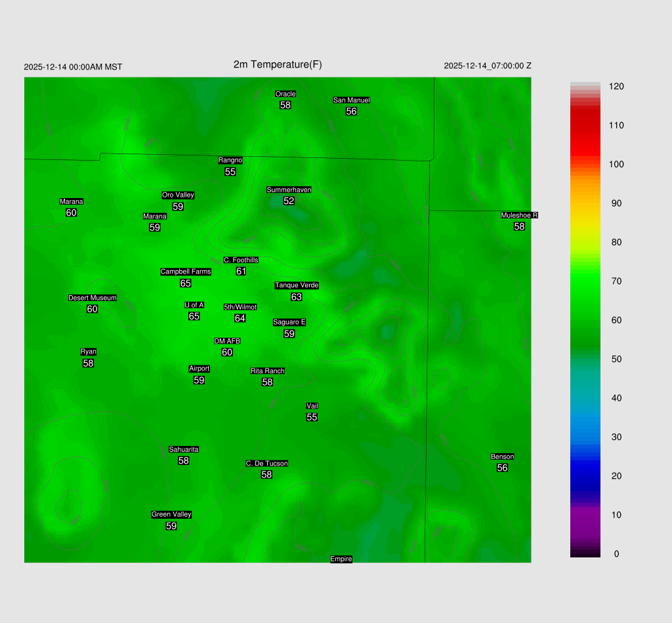This screenshot has height=623, width=672.
Task: Click the UTC Z timestamp text
Action: point(488,66)
